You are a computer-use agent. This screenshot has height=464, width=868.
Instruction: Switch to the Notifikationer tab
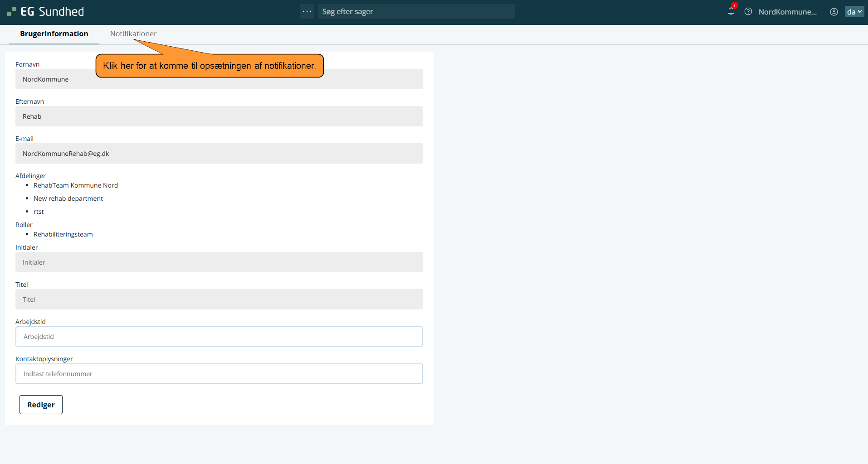click(133, 34)
